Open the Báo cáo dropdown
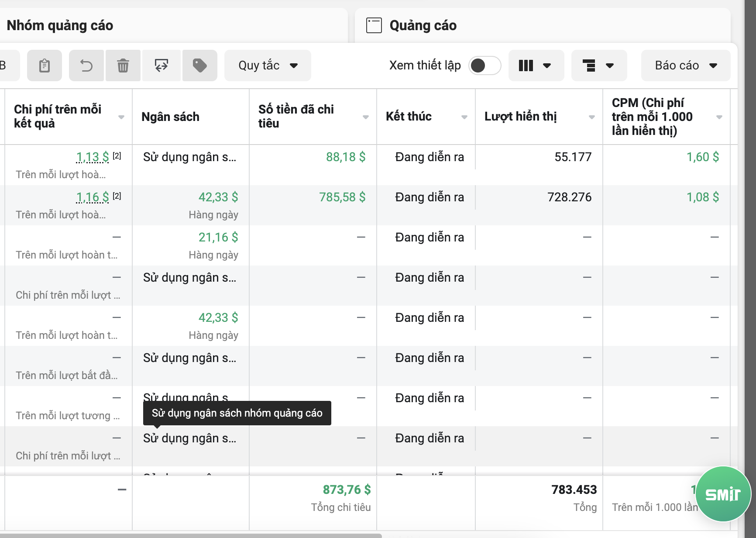This screenshot has height=538, width=756. [685, 66]
